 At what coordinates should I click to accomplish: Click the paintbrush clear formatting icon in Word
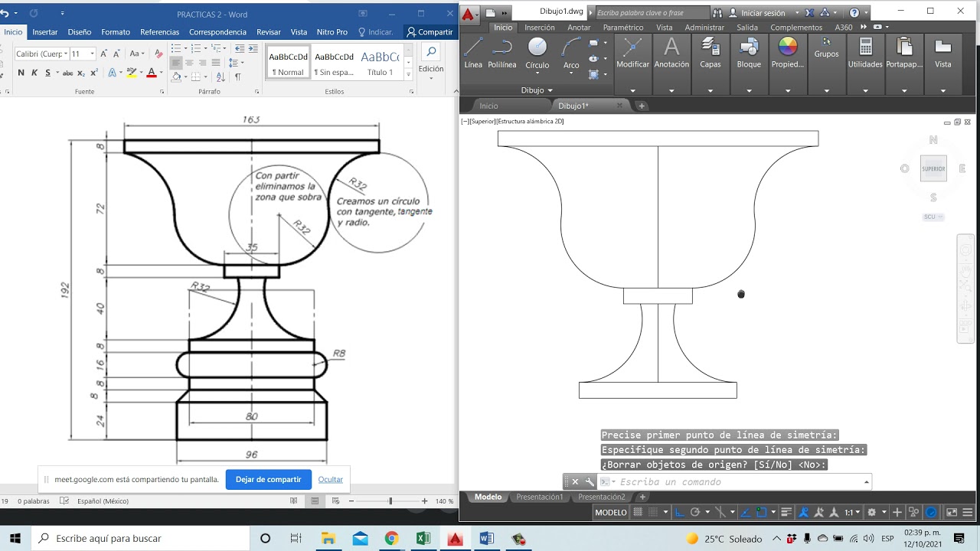click(x=159, y=54)
